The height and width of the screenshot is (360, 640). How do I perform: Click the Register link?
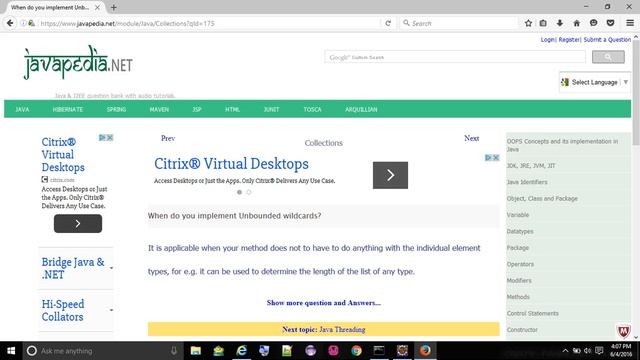[x=569, y=40]
